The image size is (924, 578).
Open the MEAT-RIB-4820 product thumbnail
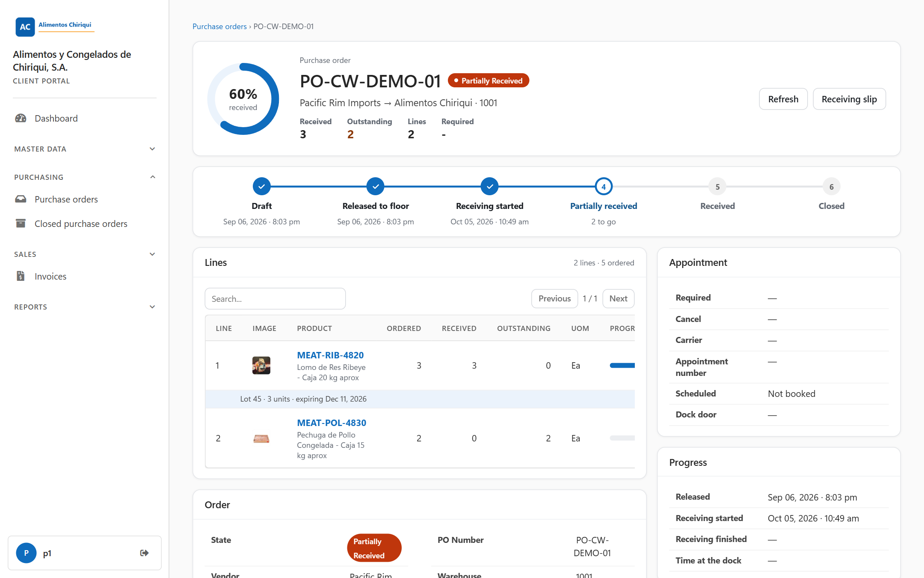261,365
